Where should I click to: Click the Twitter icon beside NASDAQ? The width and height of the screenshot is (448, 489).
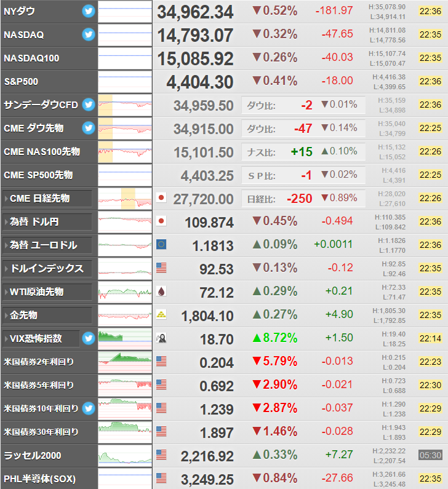coord(89,34)
